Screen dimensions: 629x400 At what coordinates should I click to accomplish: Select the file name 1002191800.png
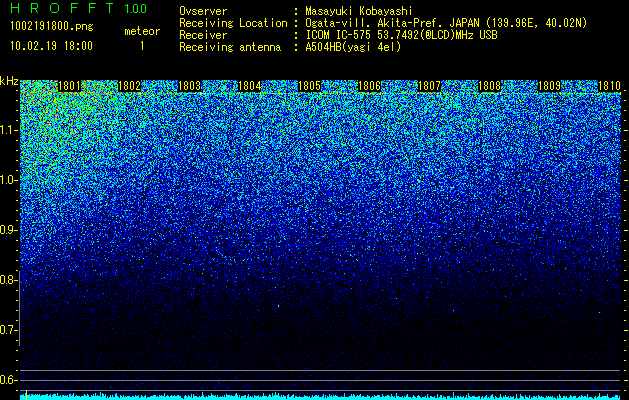[52, 27]
